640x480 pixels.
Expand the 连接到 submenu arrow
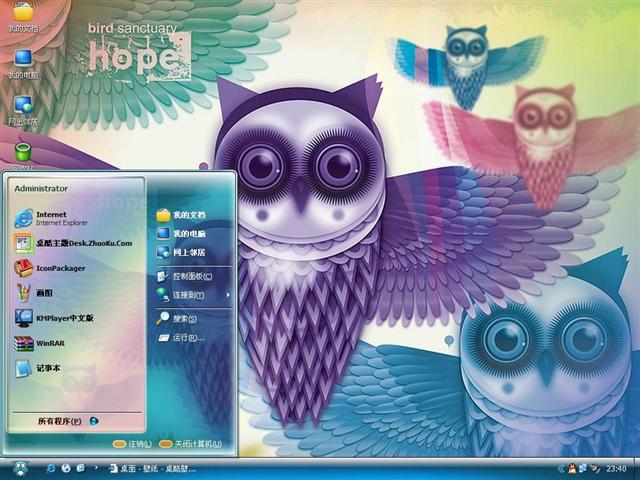coord(228,295)
